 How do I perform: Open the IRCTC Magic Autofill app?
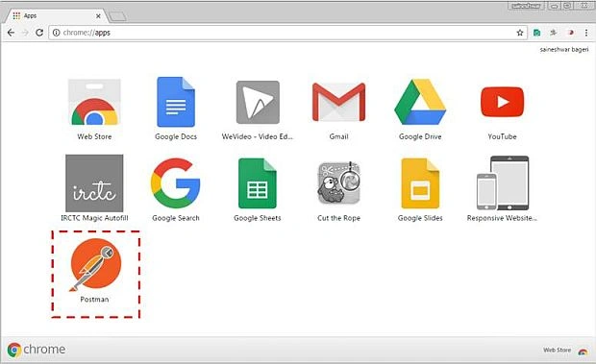(x=94, y=182)
